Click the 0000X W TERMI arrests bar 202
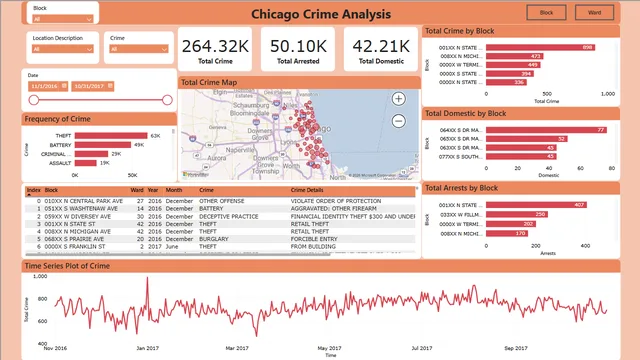This screenshot has height=360, width=640. (511, 224)
